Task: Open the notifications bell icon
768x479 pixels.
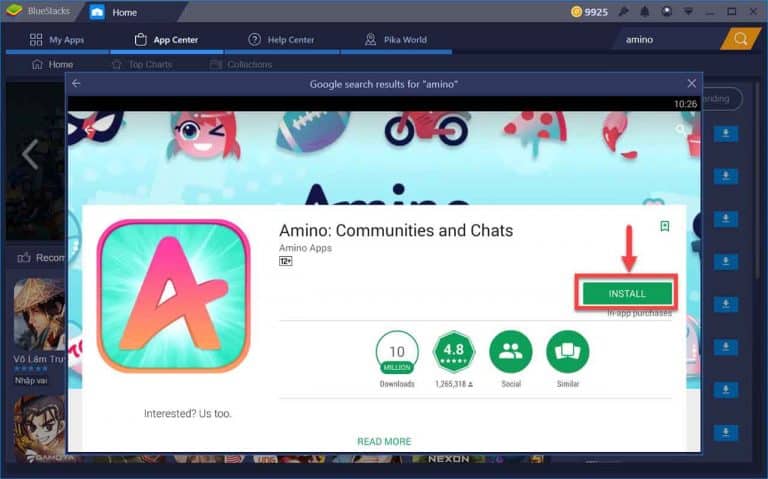Action: [645, 12]
